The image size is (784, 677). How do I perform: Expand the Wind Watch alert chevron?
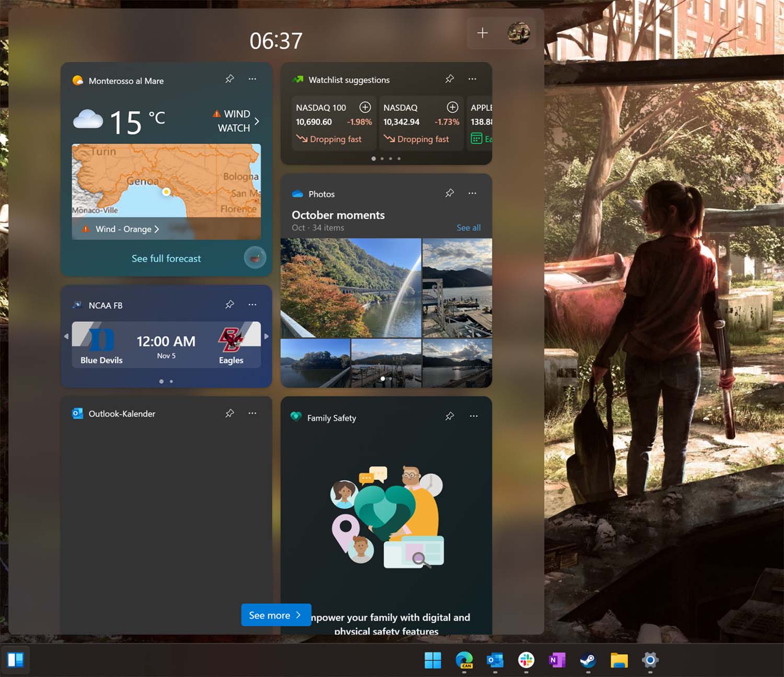[x=257, y=121]
